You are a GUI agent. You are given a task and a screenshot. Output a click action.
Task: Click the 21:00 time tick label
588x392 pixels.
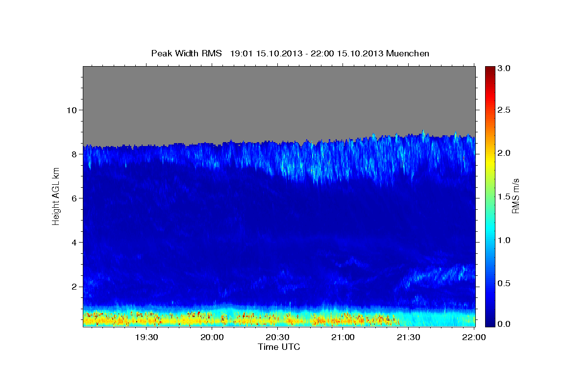click(x=343, y=338)
